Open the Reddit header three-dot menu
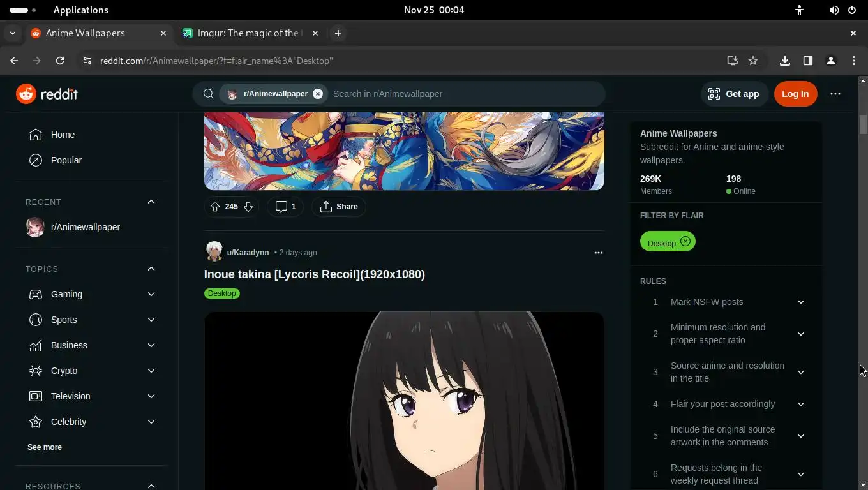This screenshot has height=490, width=868. click(x=835, y=94)
